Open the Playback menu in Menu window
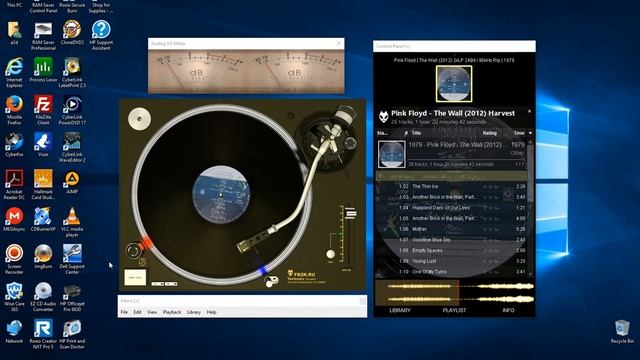This screenshot has width=640, height=360. [x=172, y=312]
